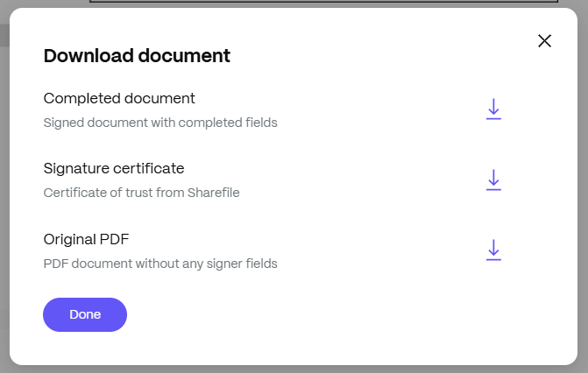
Task: Select the "Completed document" row title
Action: click(x=119, y=98)
